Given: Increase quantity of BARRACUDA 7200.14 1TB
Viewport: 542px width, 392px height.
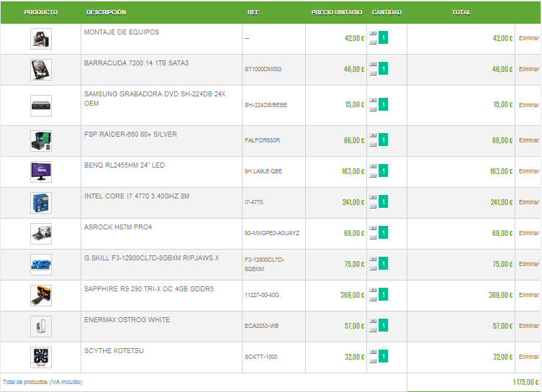Looking at the screenshot, I should click(373, 64).
